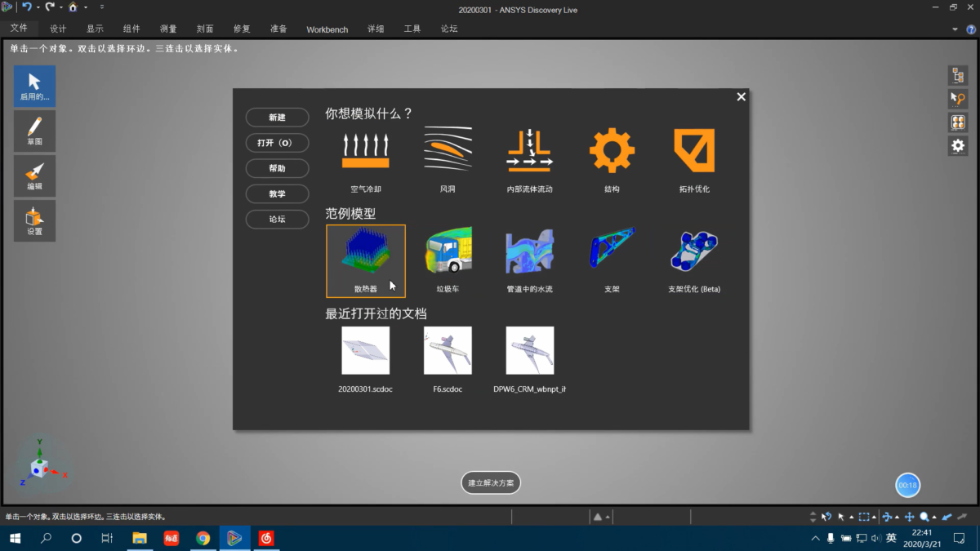The height and width of the screenshot is (551, 980).
Task: Click the spin view icon in status bar
Action: point(887,517)
